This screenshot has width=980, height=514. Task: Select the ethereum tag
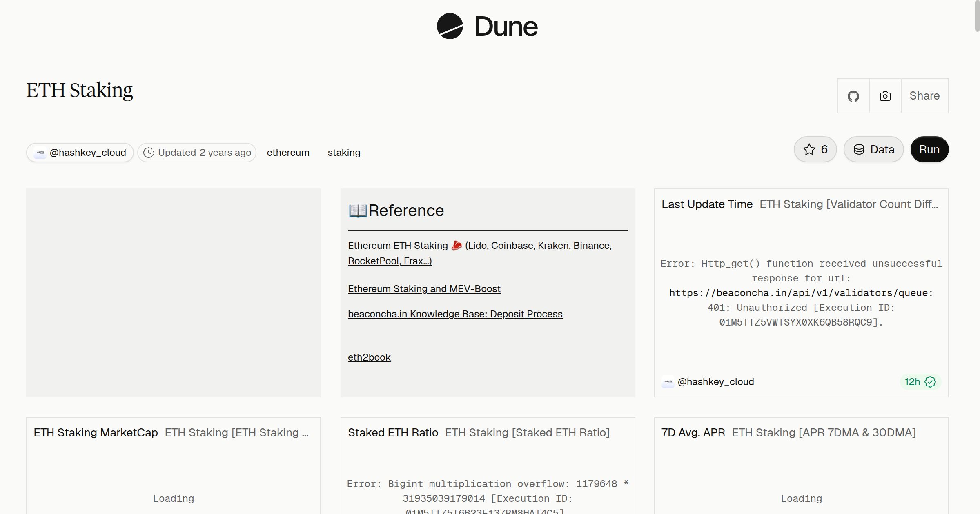click(288, 153)
